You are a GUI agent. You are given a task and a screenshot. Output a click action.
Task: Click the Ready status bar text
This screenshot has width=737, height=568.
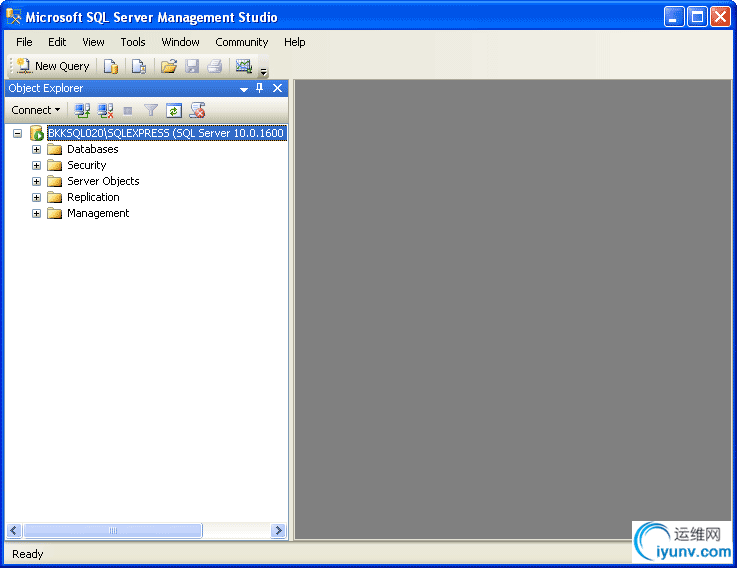pos(28,554)
